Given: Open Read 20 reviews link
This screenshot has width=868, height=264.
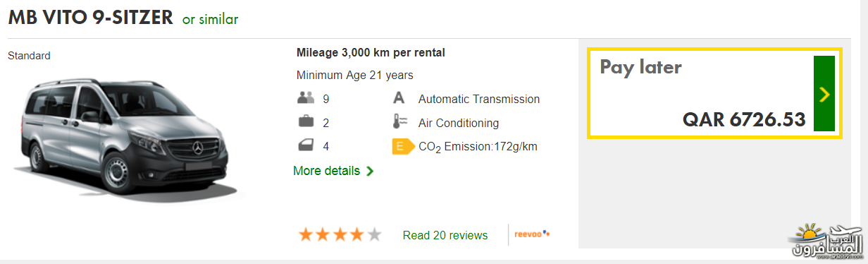Looking at the screenshot, I should pos(445,235).
